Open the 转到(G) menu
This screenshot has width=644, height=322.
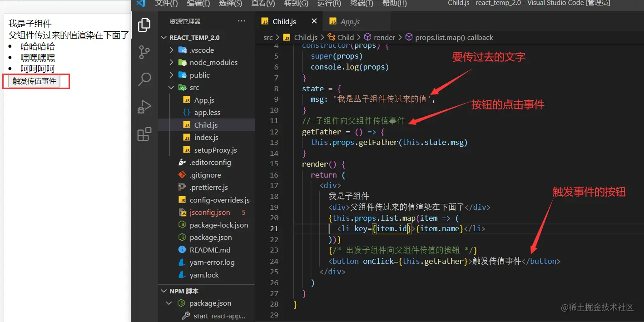coord(296,3)
